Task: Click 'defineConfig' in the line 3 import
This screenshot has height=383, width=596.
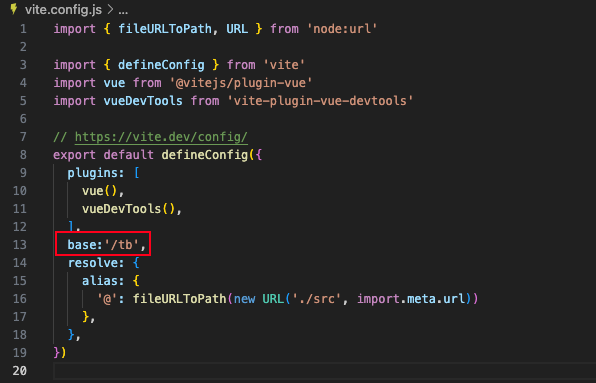Action: pyautogui.click(x=161, y=65)
